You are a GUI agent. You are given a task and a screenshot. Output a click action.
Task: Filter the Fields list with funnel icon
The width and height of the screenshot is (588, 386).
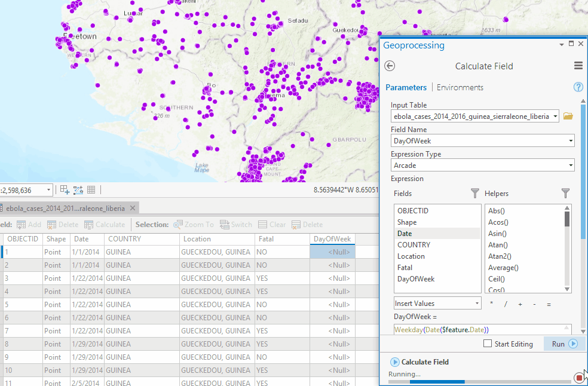coord(475,194)
